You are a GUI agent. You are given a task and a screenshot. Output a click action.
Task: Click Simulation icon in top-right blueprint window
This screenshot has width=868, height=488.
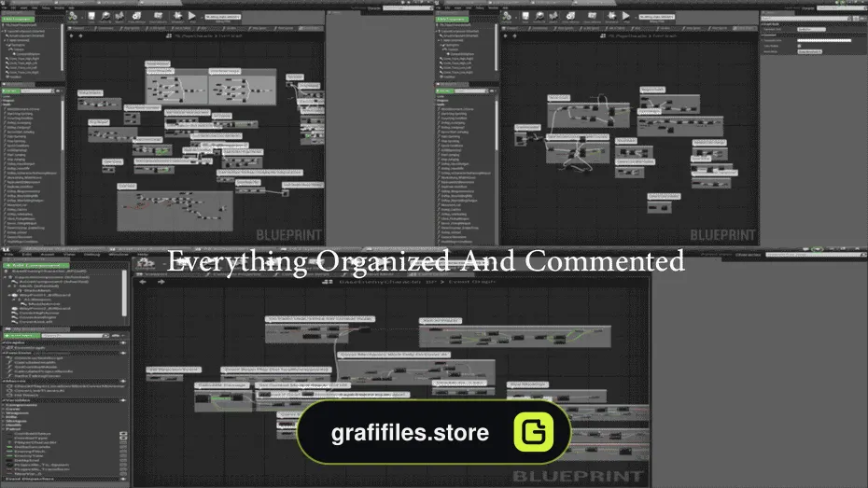pos(611,17)
